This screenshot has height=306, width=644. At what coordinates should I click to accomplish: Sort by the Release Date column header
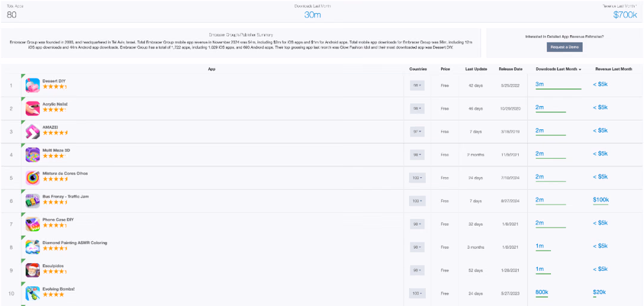(510, 69)
